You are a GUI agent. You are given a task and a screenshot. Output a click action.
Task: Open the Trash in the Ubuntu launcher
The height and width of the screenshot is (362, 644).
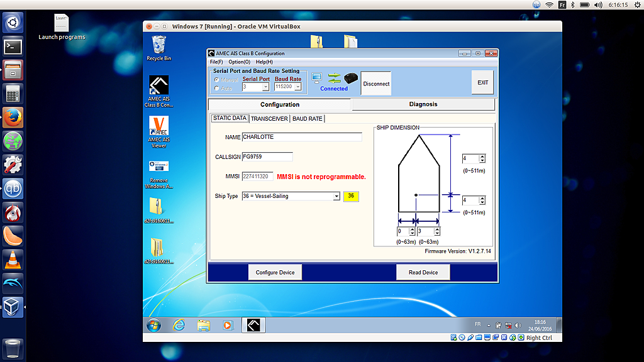pyautogui.click(x=13, y=348)
